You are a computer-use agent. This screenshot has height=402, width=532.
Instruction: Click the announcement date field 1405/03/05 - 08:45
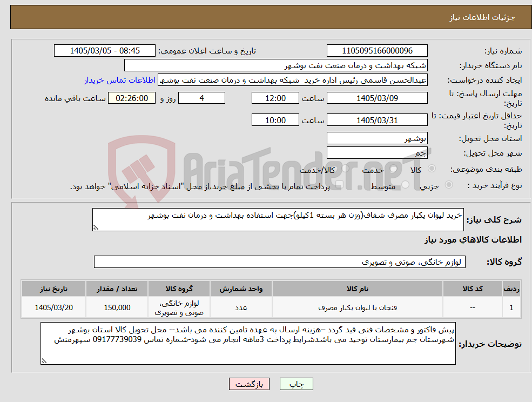tap(104, 51)
